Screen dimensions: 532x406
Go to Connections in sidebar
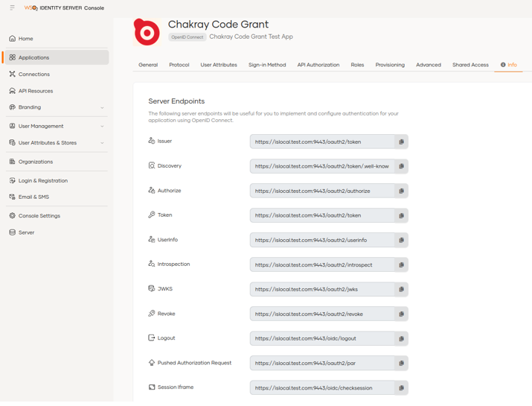pyautogui.click(x=34, y=74)
